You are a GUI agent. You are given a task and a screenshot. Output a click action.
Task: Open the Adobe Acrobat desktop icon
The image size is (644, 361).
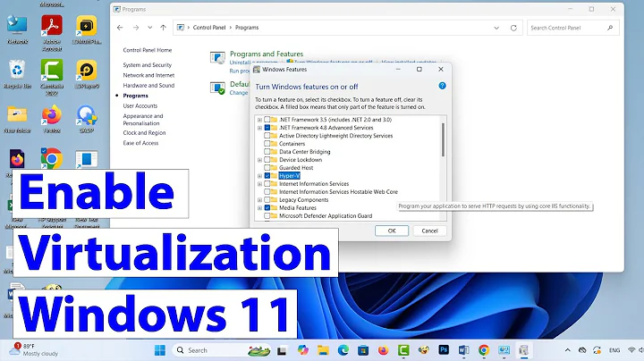(x=52, y=33)
